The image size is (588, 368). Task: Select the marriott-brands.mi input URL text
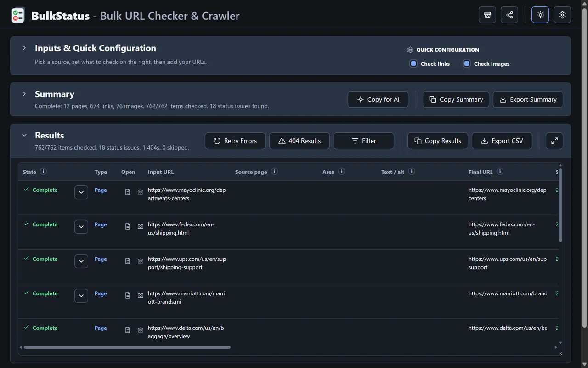pos(187,298)
